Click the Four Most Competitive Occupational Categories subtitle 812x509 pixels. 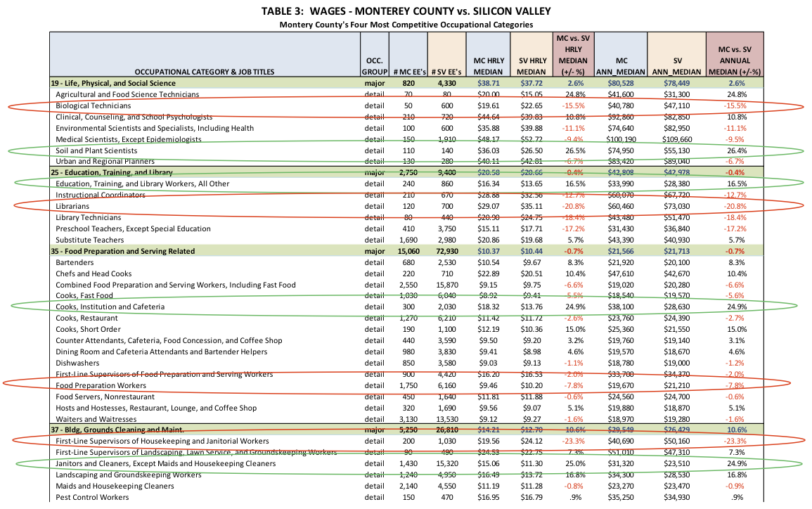point(406,25)
